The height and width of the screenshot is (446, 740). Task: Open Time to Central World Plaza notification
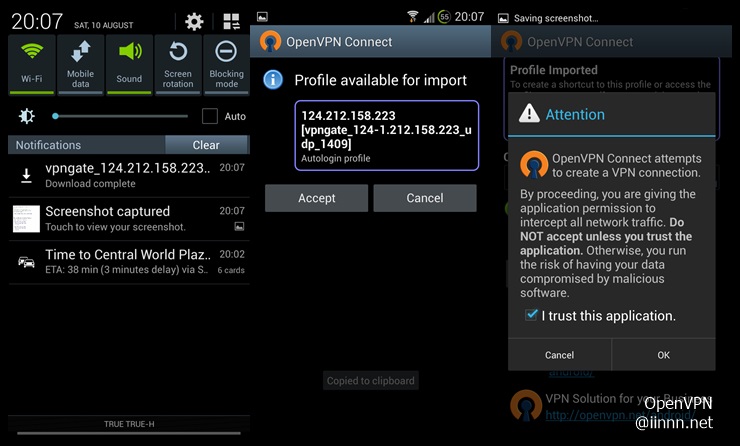(127, 262)
